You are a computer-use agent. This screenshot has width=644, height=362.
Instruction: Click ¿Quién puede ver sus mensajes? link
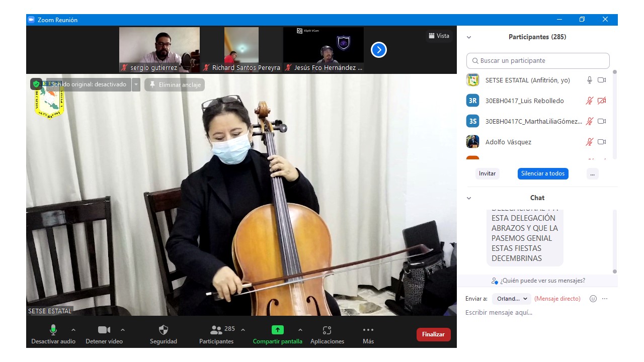tap(538, 281)
